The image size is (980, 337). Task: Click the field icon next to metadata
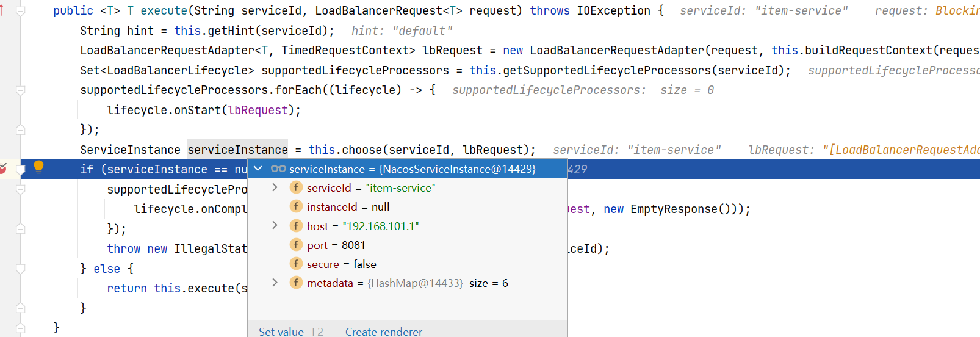(296, 283)
